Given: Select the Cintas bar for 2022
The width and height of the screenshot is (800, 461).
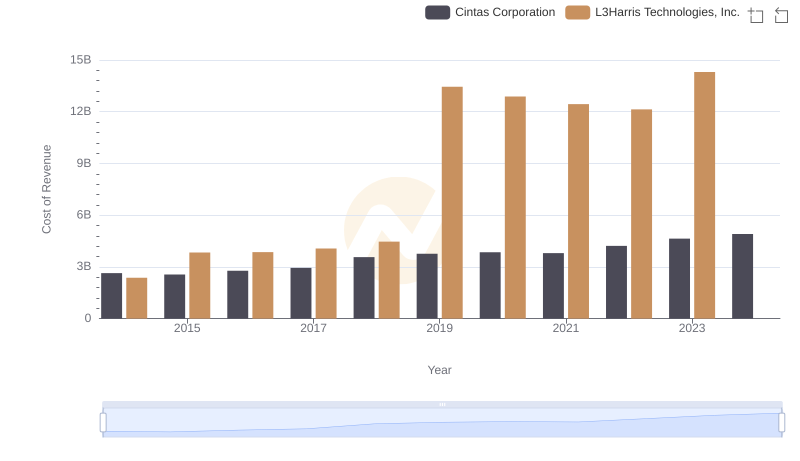Looking at the screenshot, I should [x=616, y=282].
